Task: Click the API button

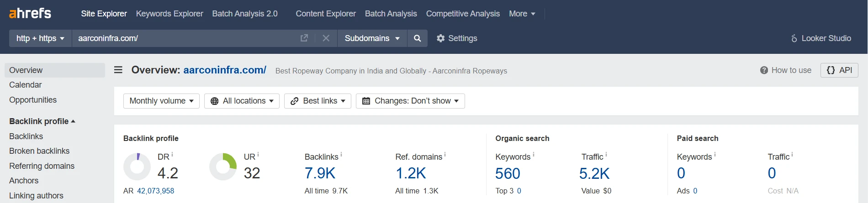Action: click(x=839, y=70)
